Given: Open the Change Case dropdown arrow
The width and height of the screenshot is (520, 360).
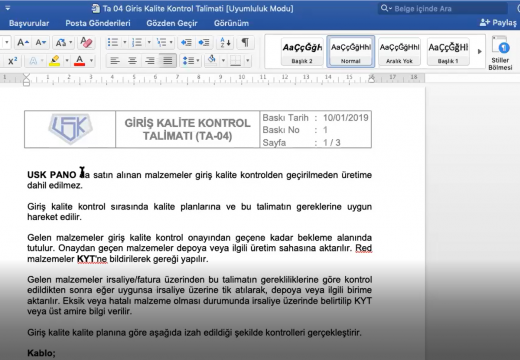Looking at the screenshot, I should point(71,43).
